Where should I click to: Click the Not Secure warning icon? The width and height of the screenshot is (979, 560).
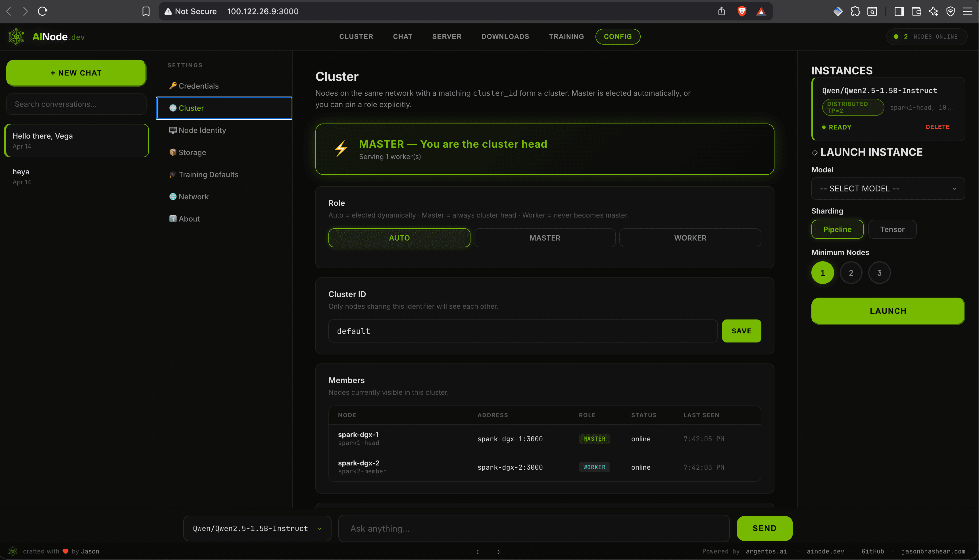(x=168, y=11)
